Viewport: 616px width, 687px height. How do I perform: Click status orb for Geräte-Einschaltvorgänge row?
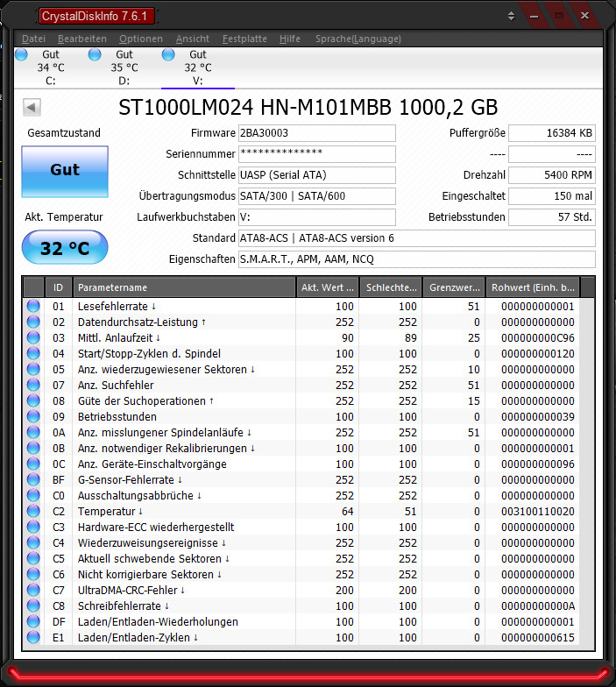pos(33,464)
